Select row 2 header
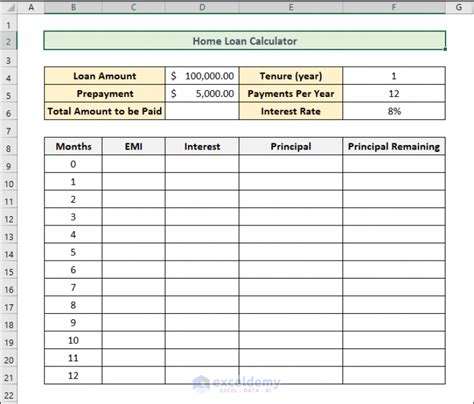 [x=9, y=41]
